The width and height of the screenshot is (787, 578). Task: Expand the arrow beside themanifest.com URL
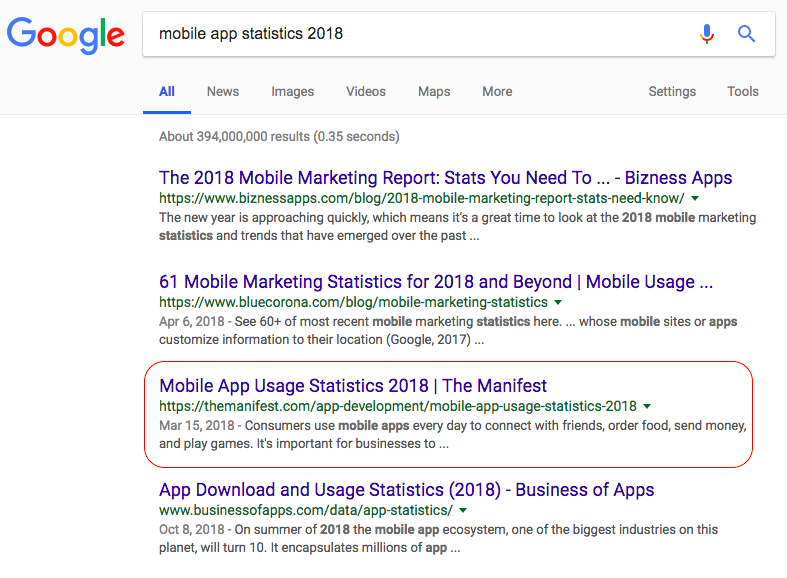click(647, 406)
